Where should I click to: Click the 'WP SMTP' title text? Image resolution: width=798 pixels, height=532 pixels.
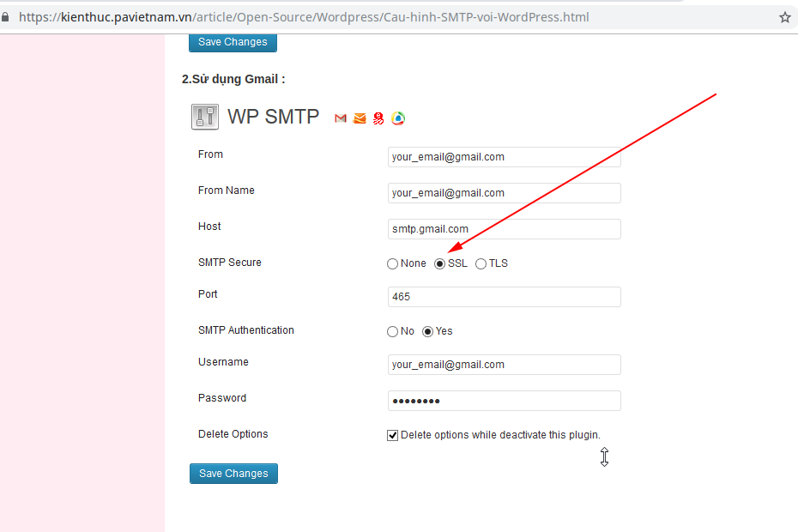point(274,117)
